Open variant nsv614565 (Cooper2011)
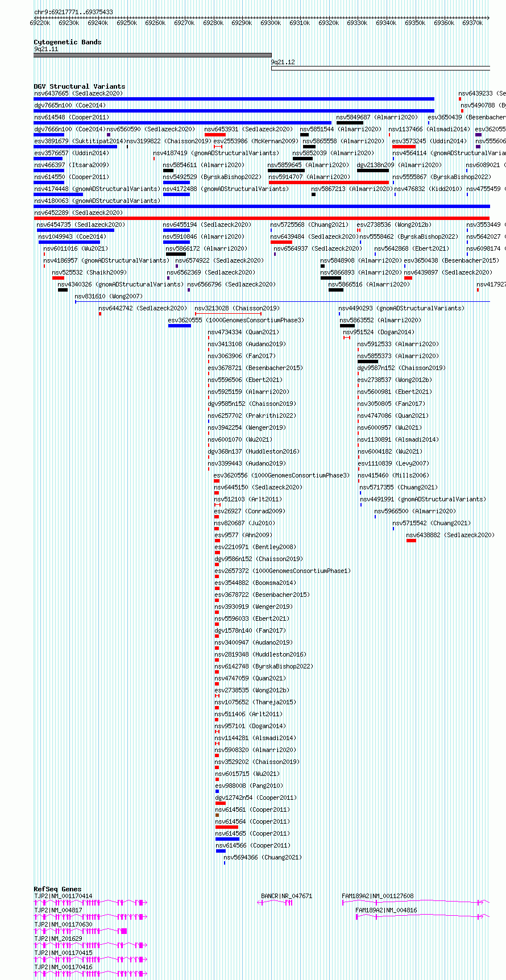The image size is (506, 980). pos(252,833)
